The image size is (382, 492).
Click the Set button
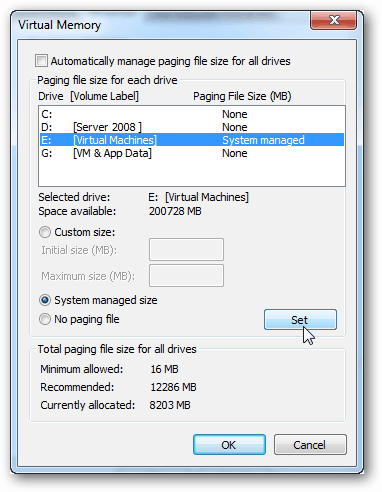[300, 320]
